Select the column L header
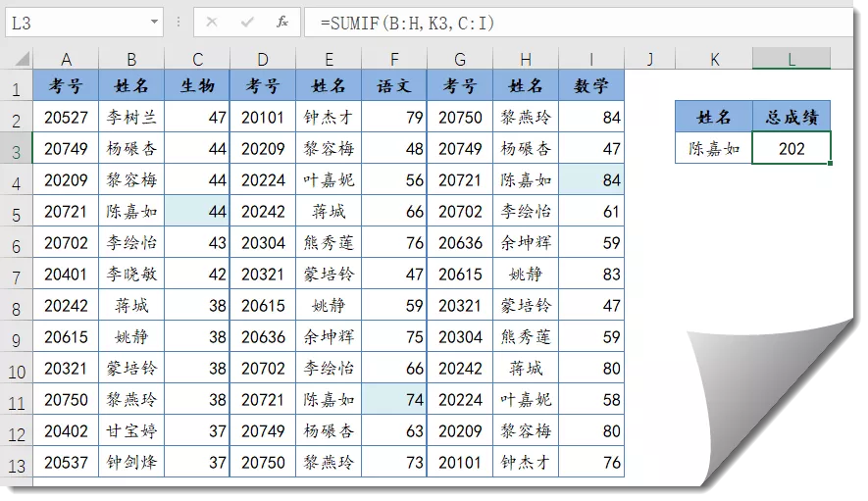This screenshot has width=868, height=501. click(791, 60)
